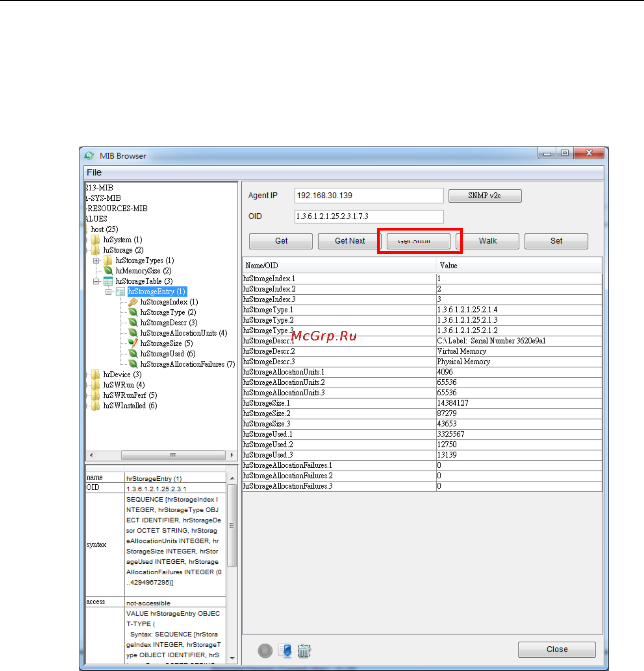Click the hrStorageDescr leaf icon
Screen dimensions: 644x671
(x=133, y=323)
